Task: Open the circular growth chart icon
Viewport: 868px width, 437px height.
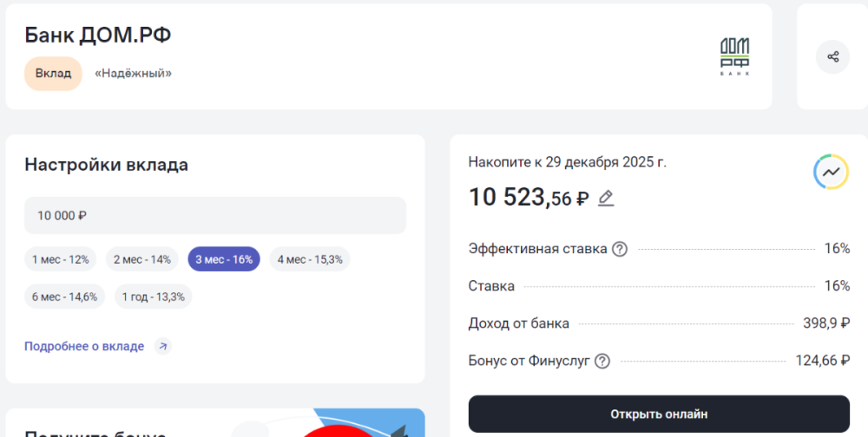Action: (x=831, y=172)
